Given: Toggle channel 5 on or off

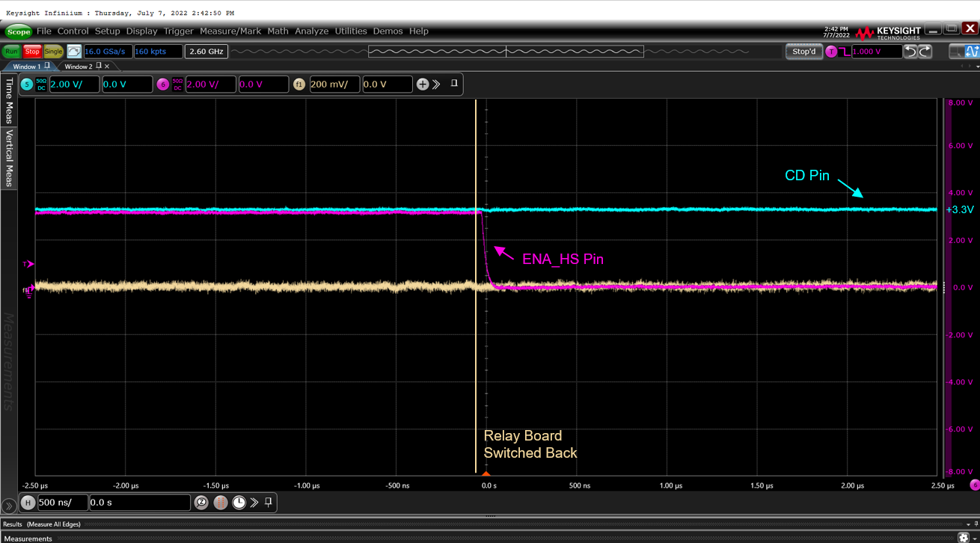Looking at the screenshot, I should pyautogui.click(x=27, y=85).
